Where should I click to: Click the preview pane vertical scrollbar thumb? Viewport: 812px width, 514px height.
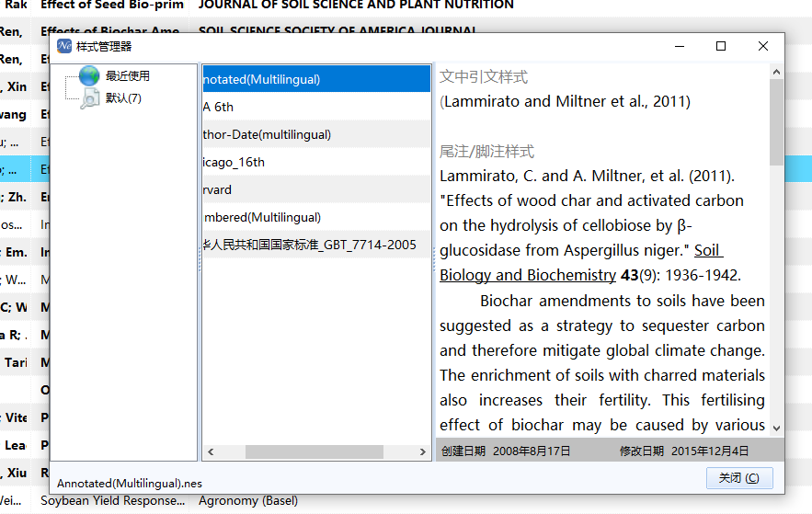[776, 122]
